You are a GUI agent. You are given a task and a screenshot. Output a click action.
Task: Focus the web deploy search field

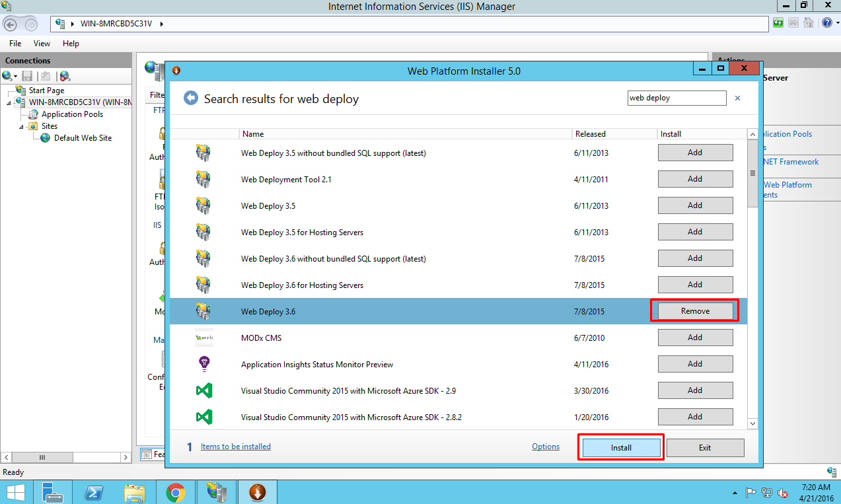pos(676,98)
